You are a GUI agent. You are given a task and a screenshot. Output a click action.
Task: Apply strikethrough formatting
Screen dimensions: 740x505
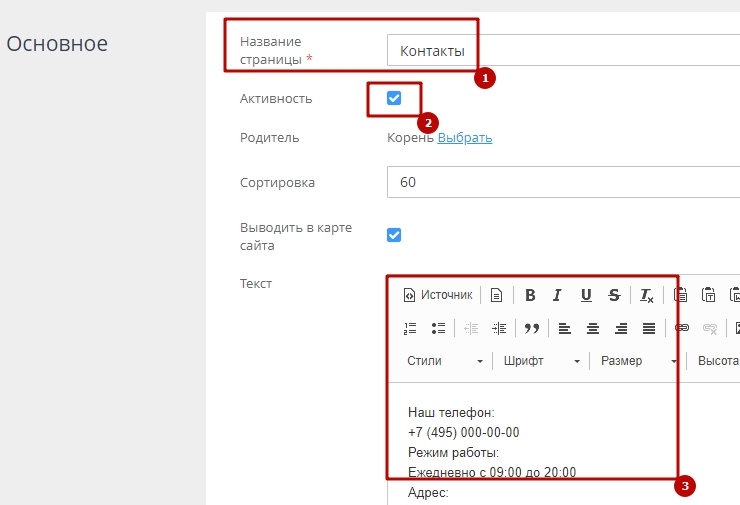pyautogui.click(x=614, y=295)
